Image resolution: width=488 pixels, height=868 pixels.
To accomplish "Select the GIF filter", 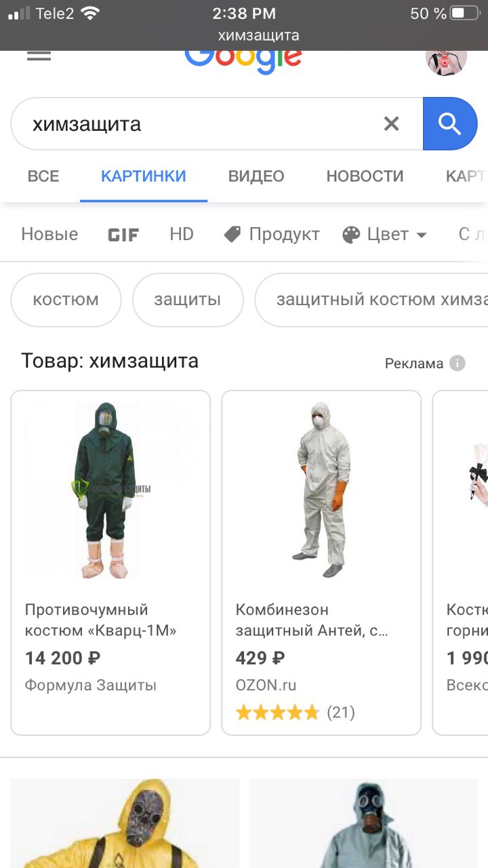I will pyautogui.click(x=123, y=235).
